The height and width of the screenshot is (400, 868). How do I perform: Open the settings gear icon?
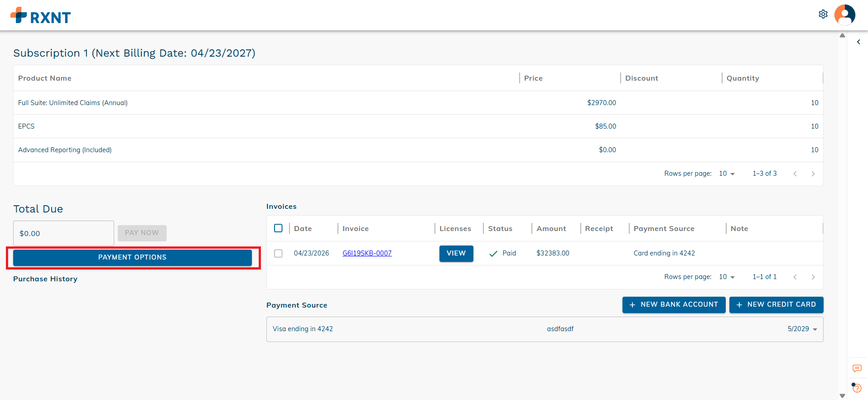point(823,14)
